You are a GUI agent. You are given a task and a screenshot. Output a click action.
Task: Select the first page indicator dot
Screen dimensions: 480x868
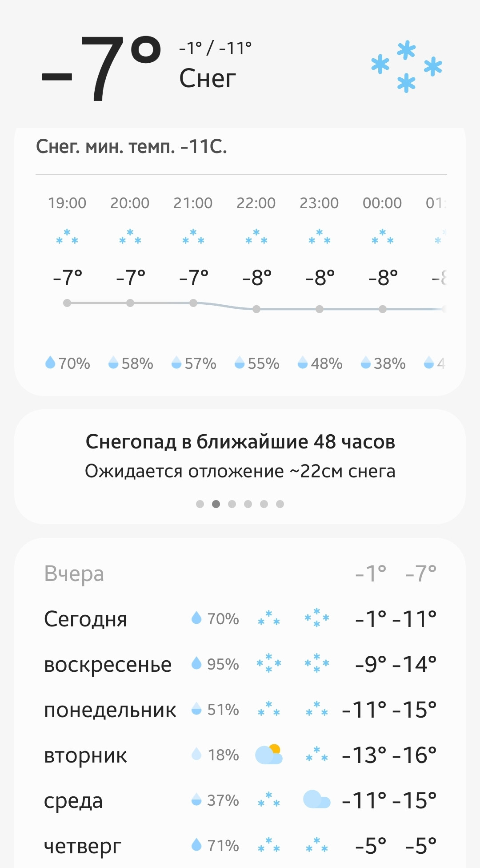[200, 504]
